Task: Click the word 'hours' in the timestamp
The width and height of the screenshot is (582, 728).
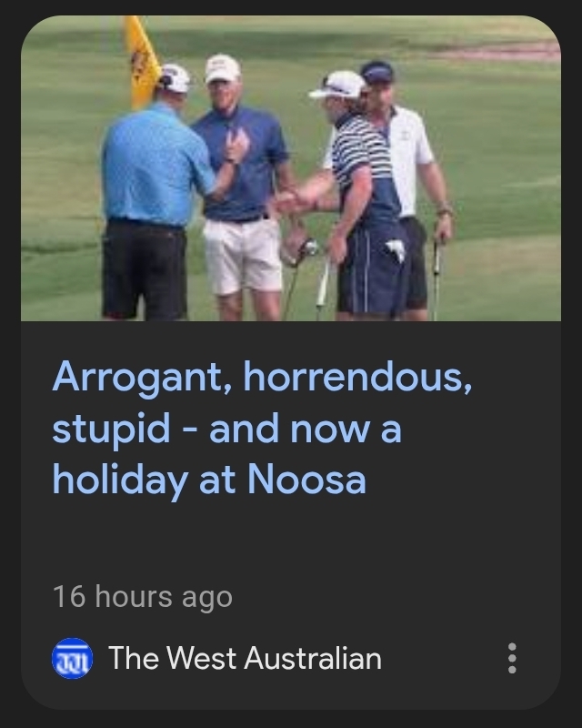Action: (133, 597)
